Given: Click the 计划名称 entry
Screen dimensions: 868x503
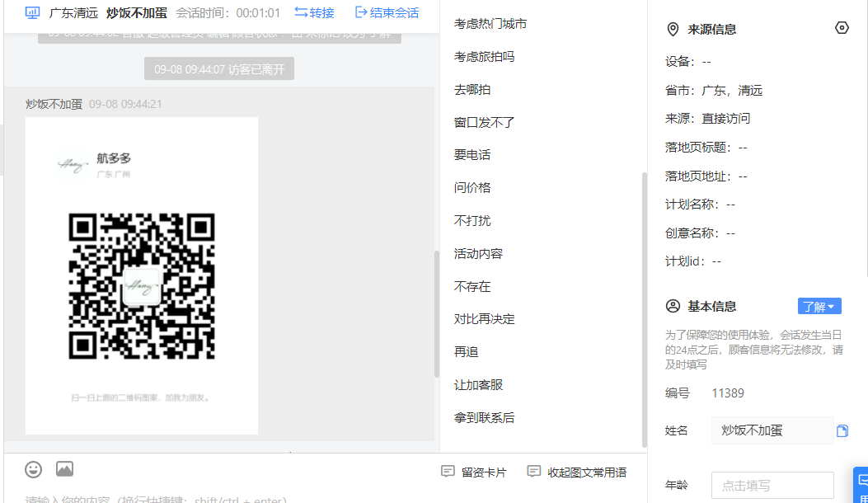Looking at the screenshot, I should tap(701, 204).
